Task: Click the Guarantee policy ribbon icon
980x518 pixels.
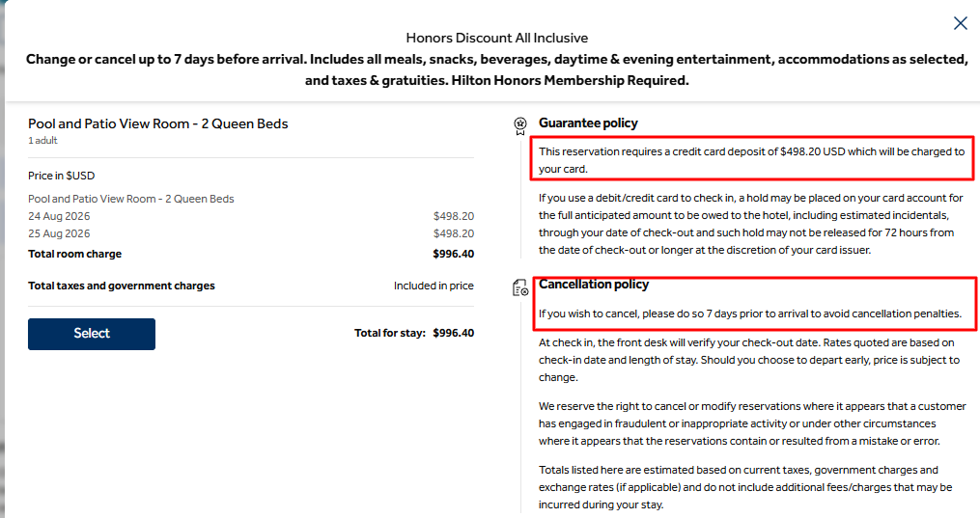Action: [520, 125]
